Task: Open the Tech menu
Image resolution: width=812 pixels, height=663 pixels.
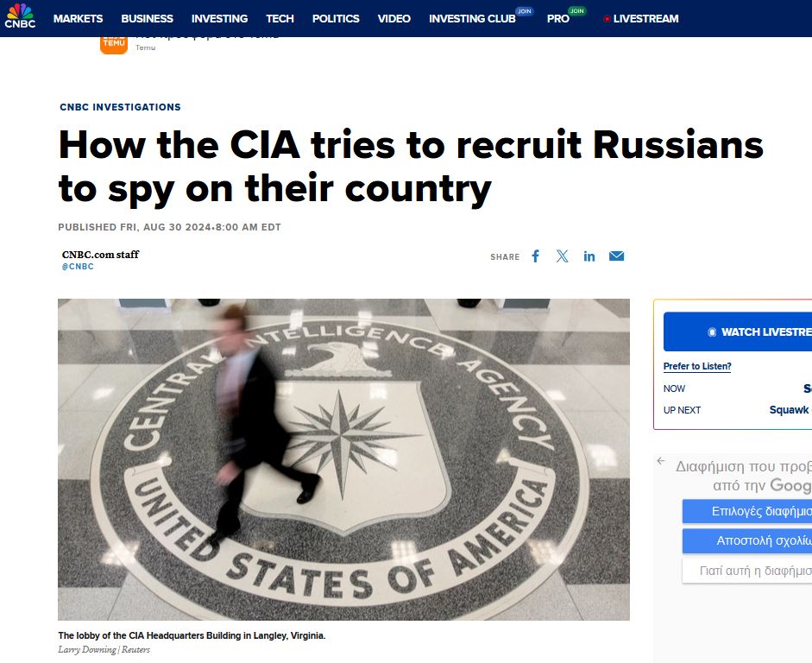Action: pos(280,19)
